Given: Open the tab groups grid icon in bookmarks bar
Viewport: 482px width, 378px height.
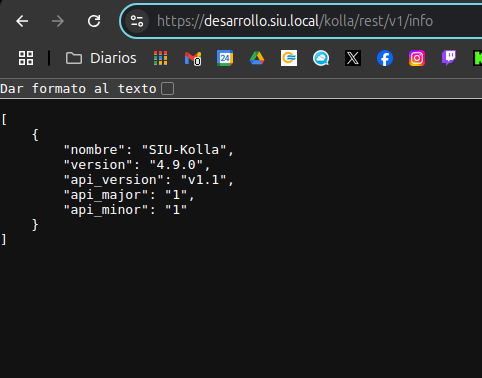Looking at the screenshot, I should pos(26,58).
